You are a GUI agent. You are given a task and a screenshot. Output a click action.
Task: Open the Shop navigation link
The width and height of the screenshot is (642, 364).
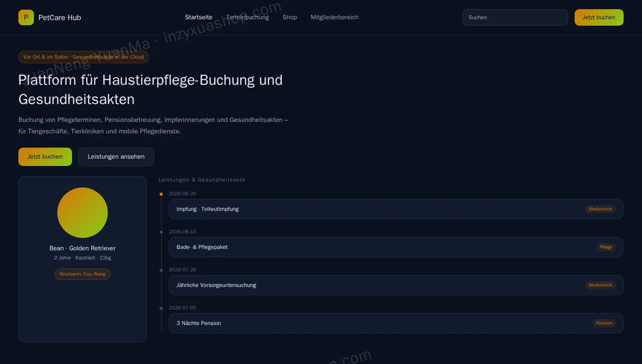pyautogui.click(x=290, y=17)
